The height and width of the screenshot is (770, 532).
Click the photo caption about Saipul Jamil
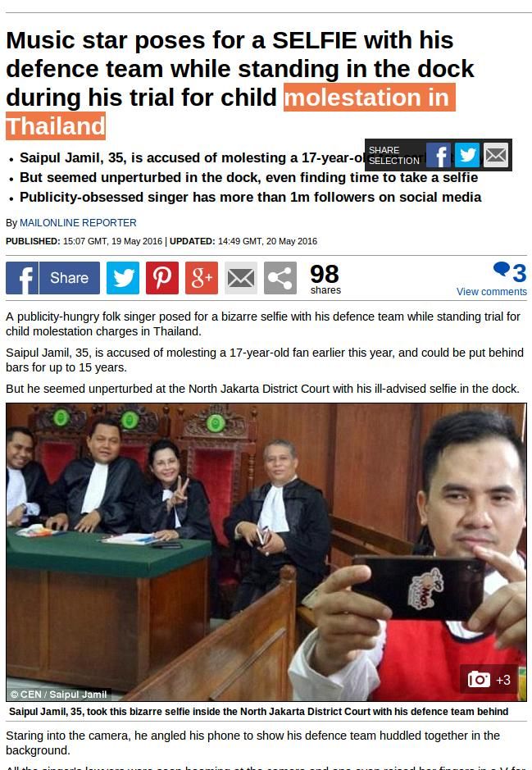[x=259, y=712]
